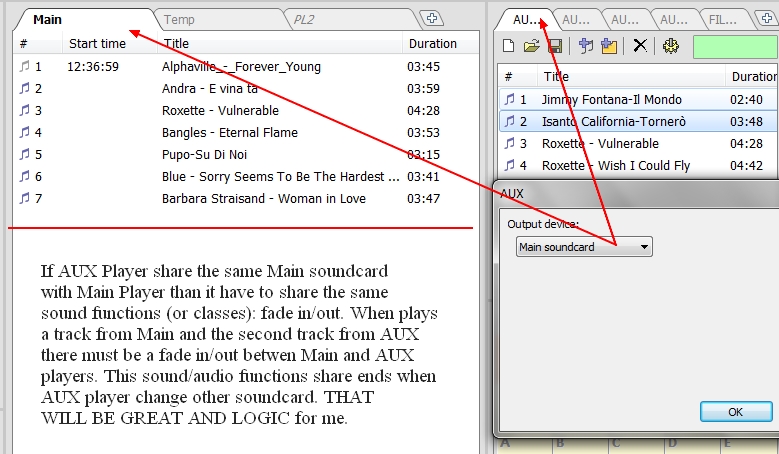Add new playlist tab beside PL2
Screen dimensions: 779x454
(x=432, y=18)
